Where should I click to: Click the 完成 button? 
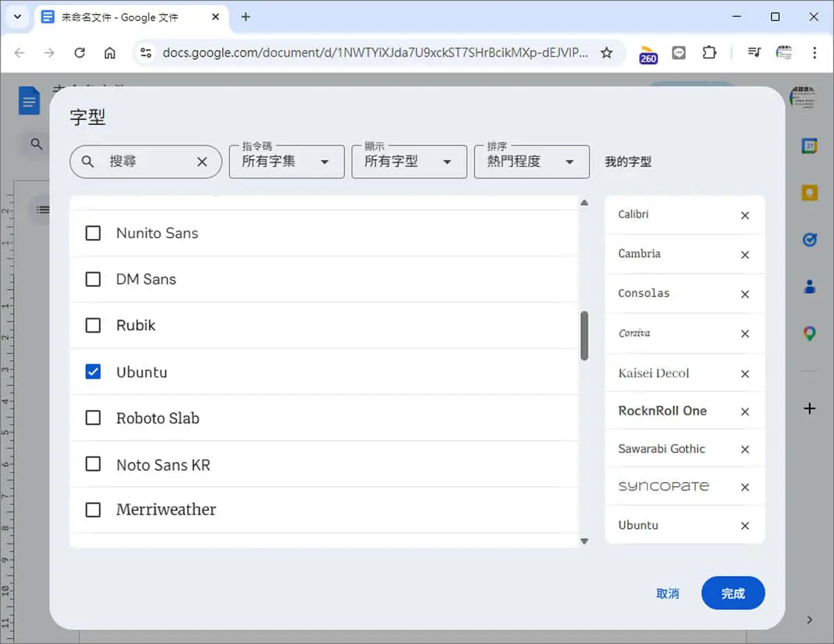pyautogui.click(x=733, y=593)
